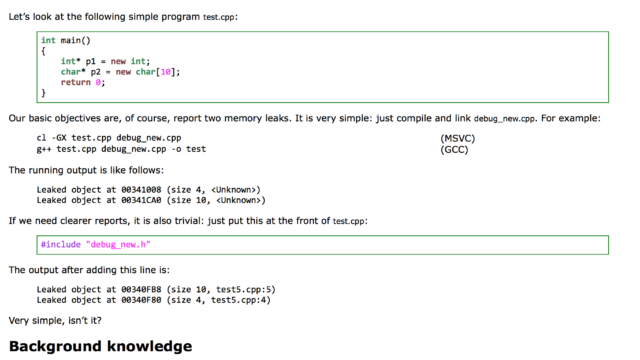
Task: Click output line 'Leaked object at 00341CA0'
Action: tap(151, 200)
